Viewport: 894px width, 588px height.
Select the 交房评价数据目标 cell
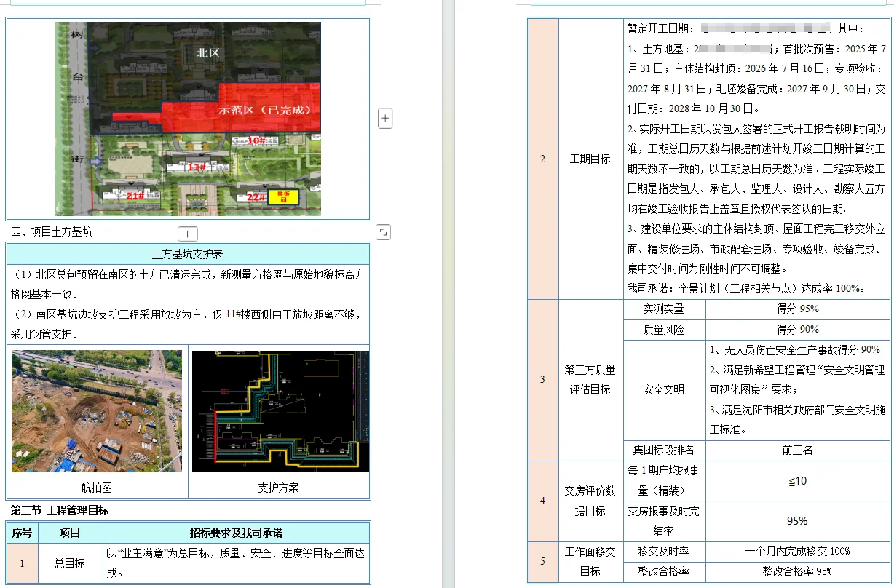coord(590,501)
